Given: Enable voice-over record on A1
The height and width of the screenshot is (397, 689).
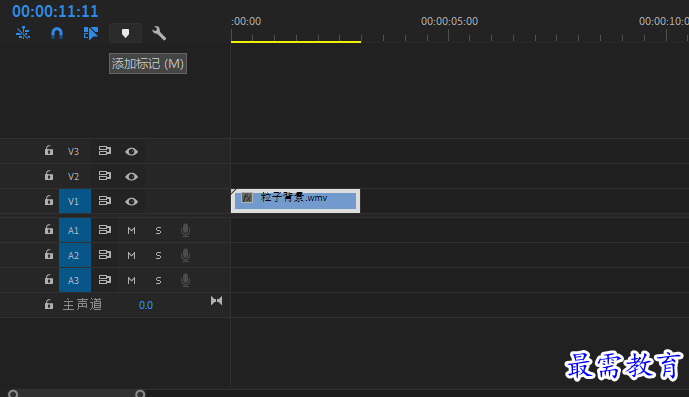Looking at the screenshot, I should [x=185, y=230].
